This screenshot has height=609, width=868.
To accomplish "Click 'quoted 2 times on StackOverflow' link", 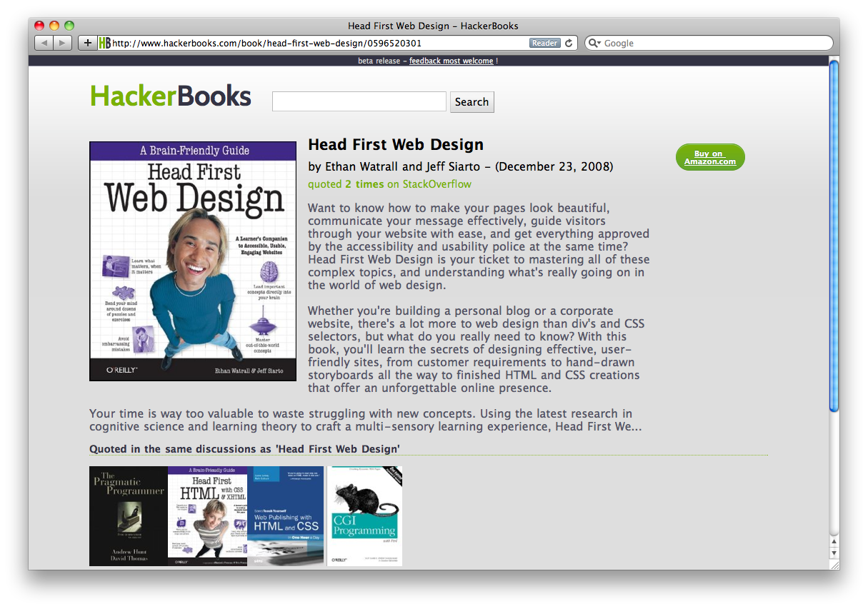I will pos(390,184).
